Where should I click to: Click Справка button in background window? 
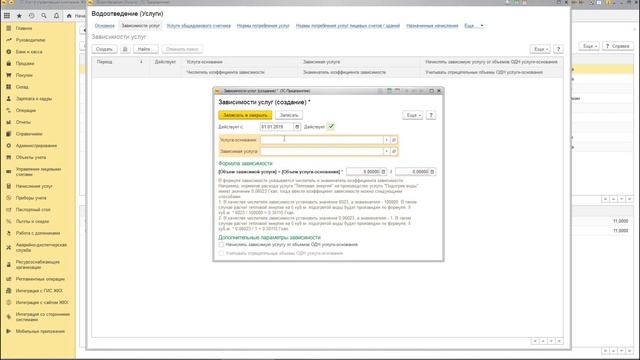pos(618,46)
